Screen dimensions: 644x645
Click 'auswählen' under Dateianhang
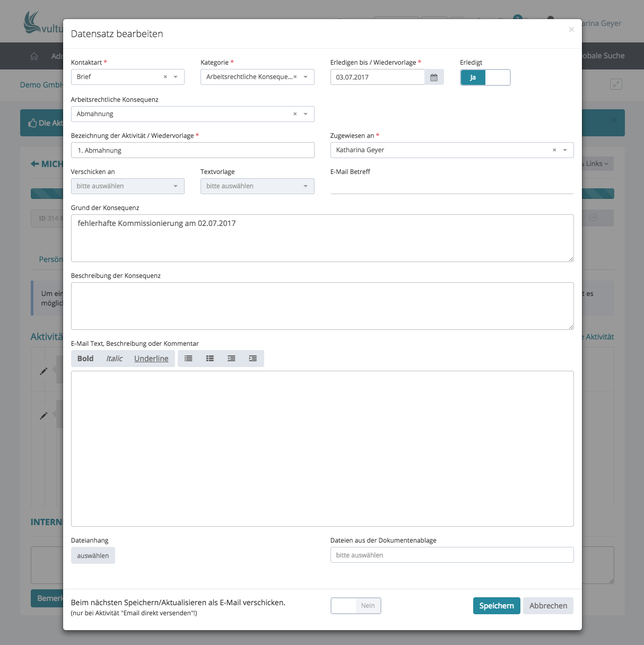click(93, 556)
